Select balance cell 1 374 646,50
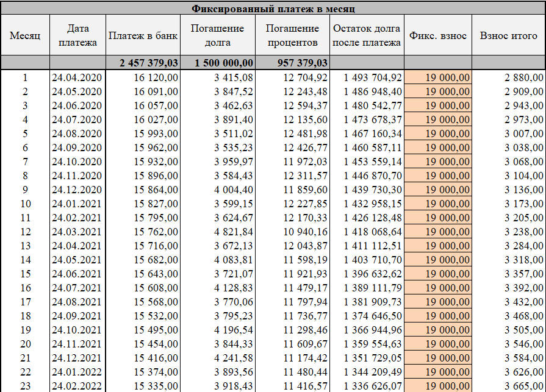Screen dimensions: 546x392 367,316
